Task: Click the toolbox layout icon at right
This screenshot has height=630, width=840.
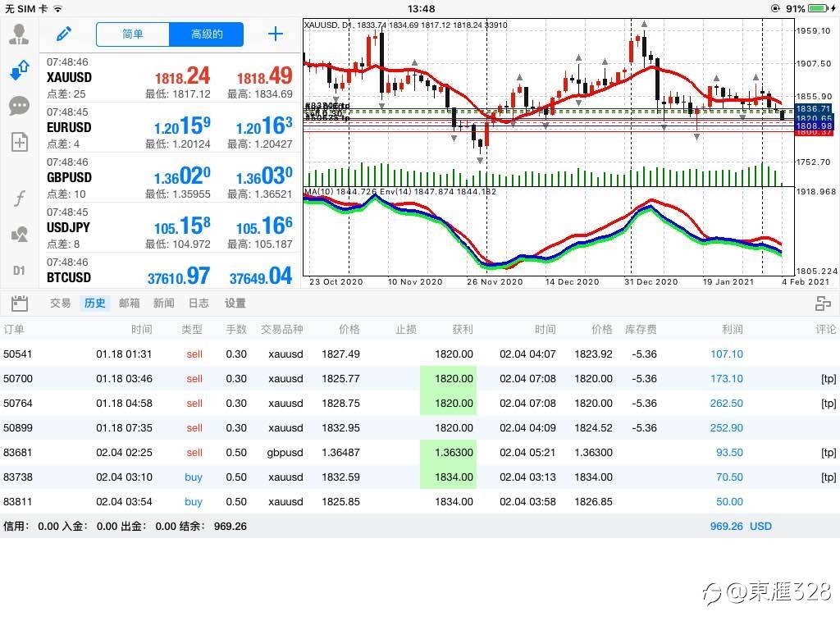Action: point(823,304)
